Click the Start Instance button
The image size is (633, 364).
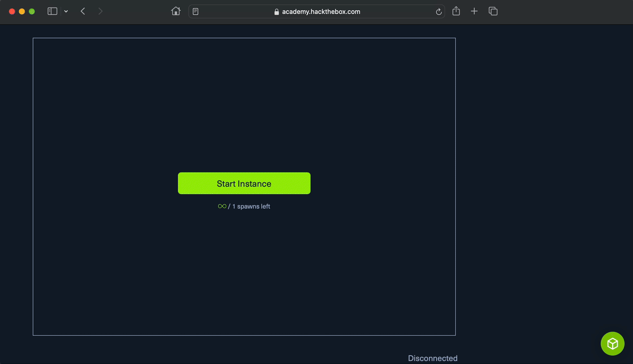[x=244, y=183]
